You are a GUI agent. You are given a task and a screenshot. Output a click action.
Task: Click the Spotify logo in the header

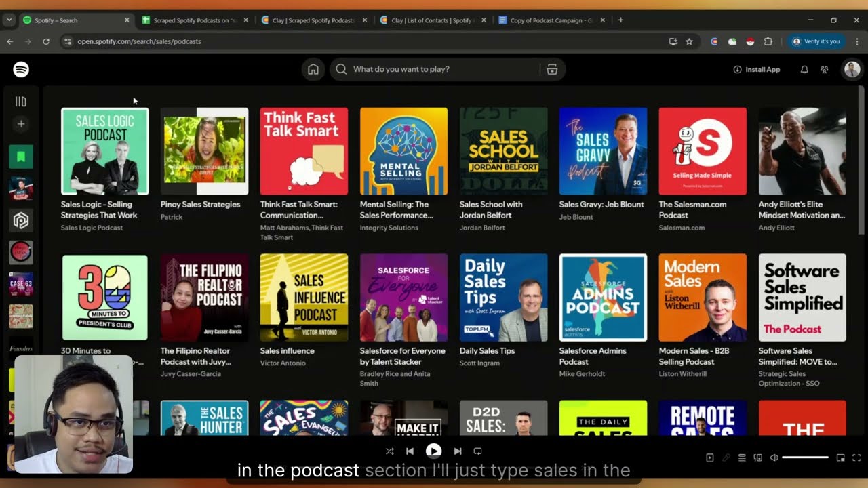pos(21,69)
